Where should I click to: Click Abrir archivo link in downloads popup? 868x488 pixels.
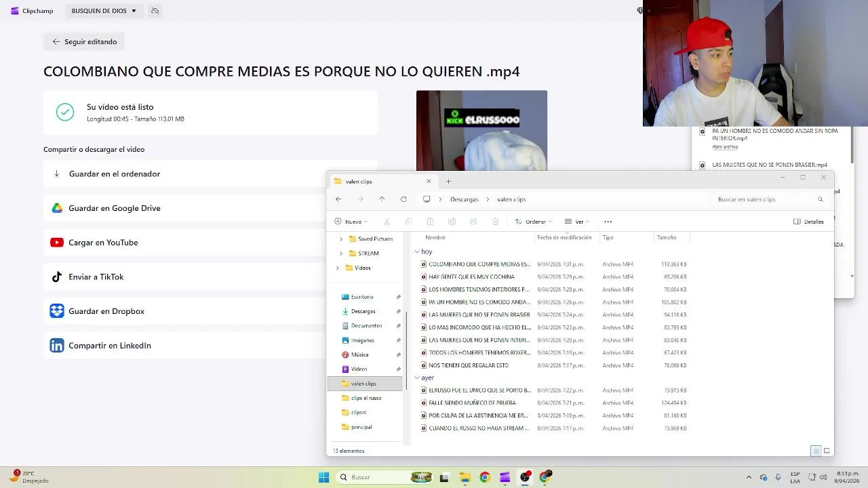point(725,147)
